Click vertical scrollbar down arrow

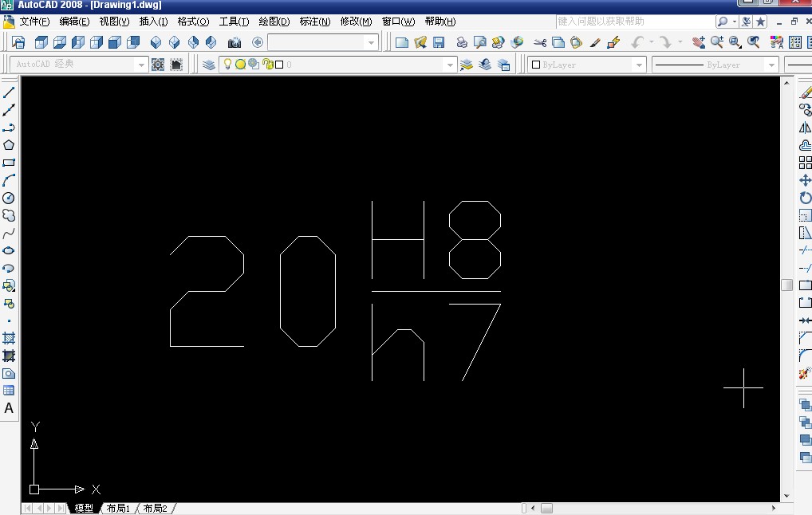[786, 496]
